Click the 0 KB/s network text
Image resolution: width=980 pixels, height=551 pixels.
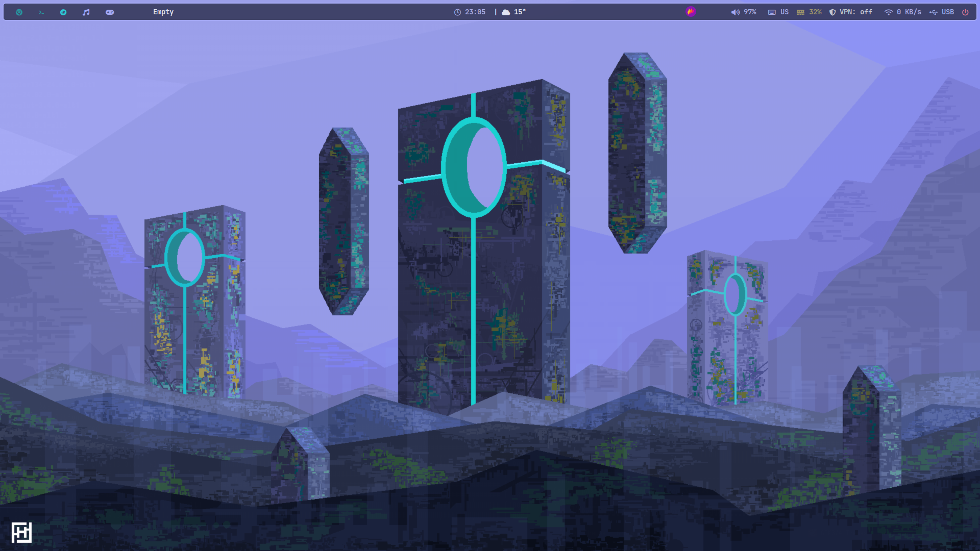coord(909,12)
